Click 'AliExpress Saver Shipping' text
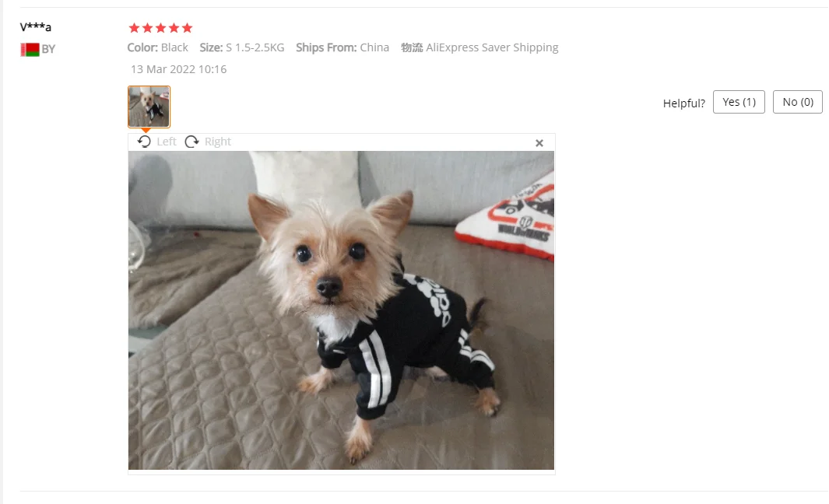829x504 pixels. 492,47
